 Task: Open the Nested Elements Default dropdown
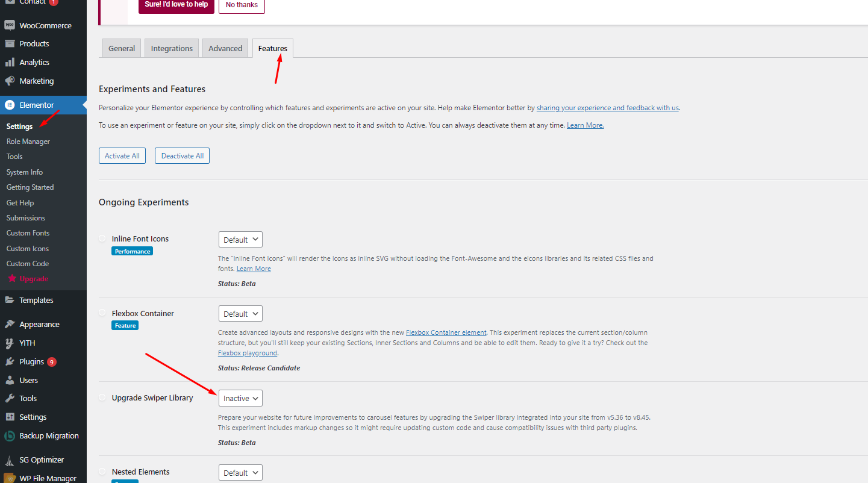pyautogui.click(x=240, y=472)
